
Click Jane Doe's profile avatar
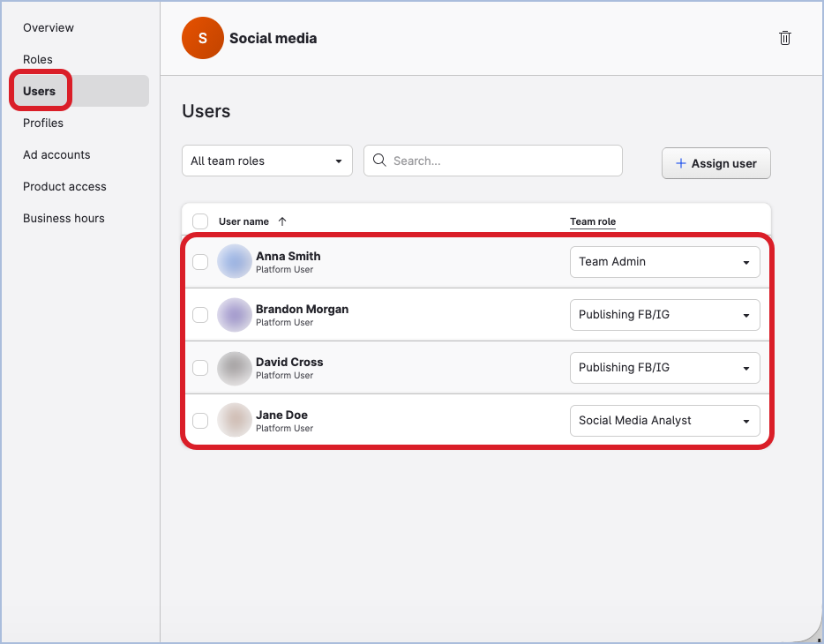235,421
